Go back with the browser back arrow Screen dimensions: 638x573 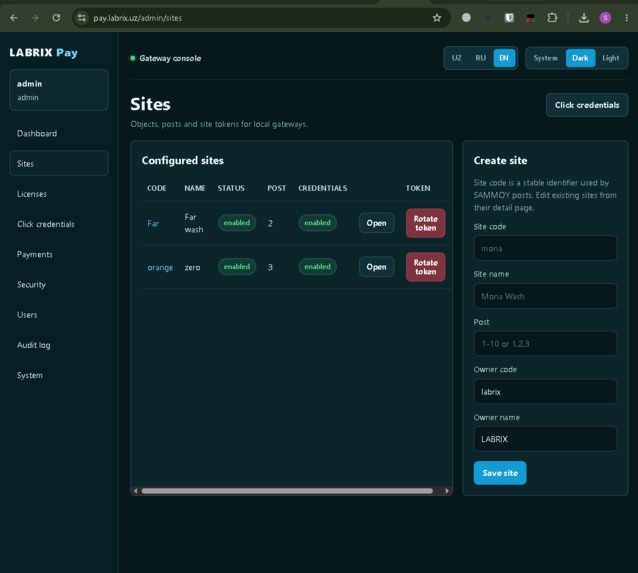[14, 18]
